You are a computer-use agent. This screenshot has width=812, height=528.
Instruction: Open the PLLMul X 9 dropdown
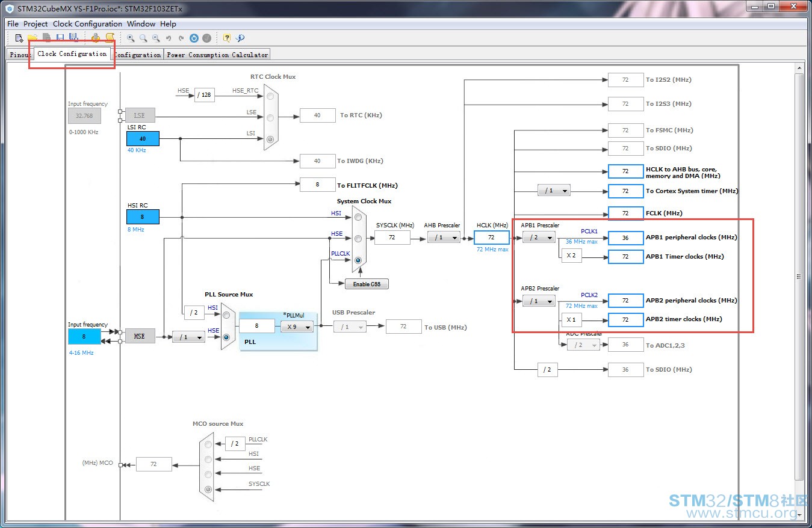(x=297, y=327)
